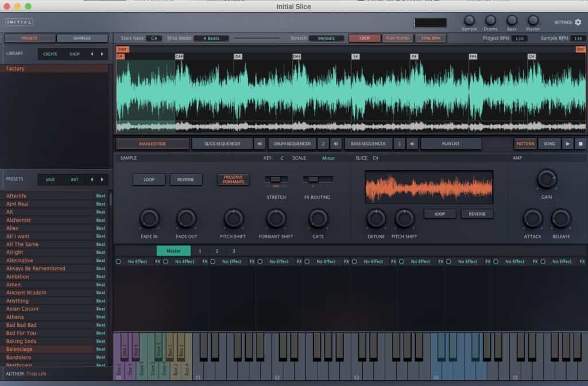Click the speaker icon beside Drum Sequencer

point(335,144)
